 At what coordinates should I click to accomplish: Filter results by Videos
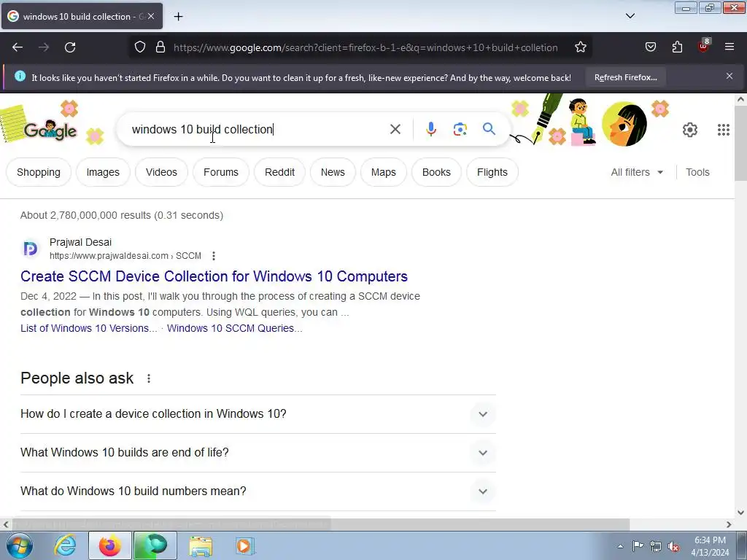coord(161,172)
